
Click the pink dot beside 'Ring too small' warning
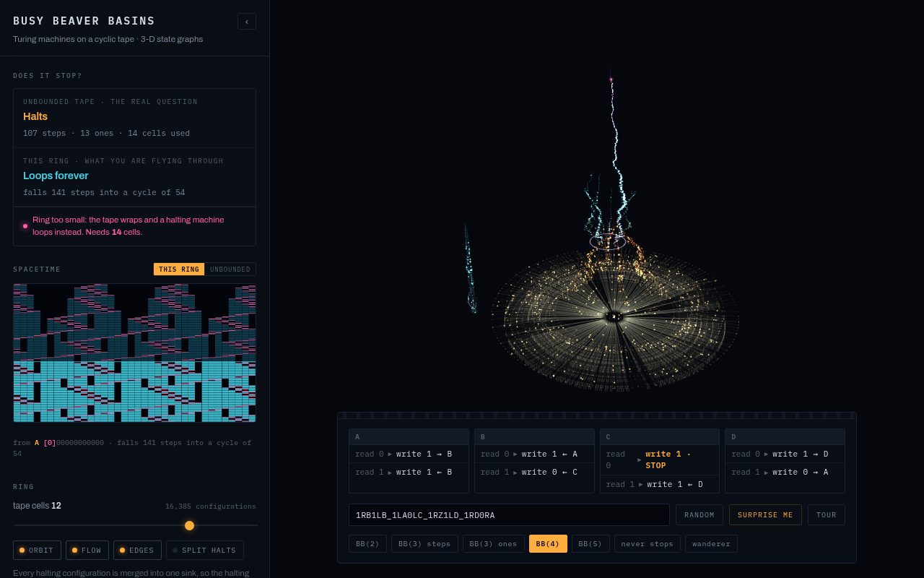25,226
